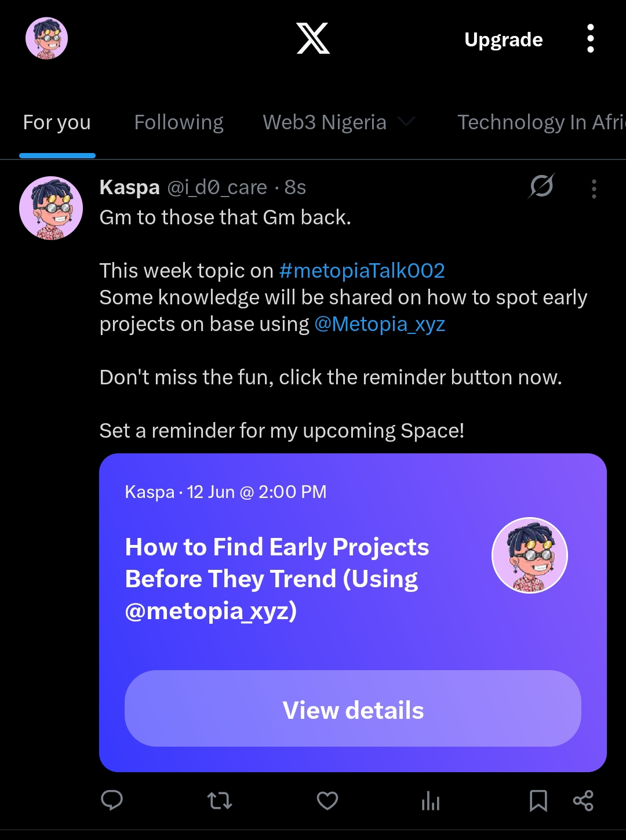Image resolution: width=626 pixels, height=840 pixels.
Task: Open Grok slash icon on post
Action: point(541,187)
